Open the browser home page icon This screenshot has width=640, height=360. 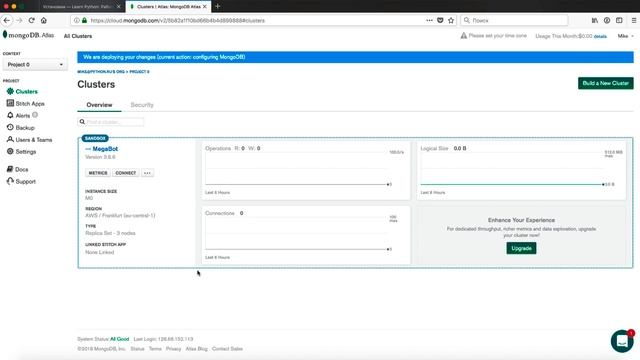pyautogui.click(x=44, y=20)
